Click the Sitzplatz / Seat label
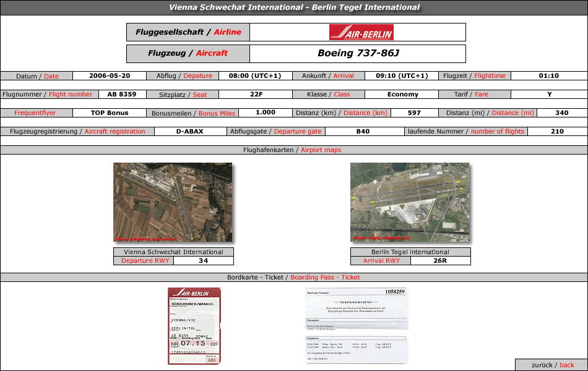Viewport: 588px width, 371px height. [183, 95]
